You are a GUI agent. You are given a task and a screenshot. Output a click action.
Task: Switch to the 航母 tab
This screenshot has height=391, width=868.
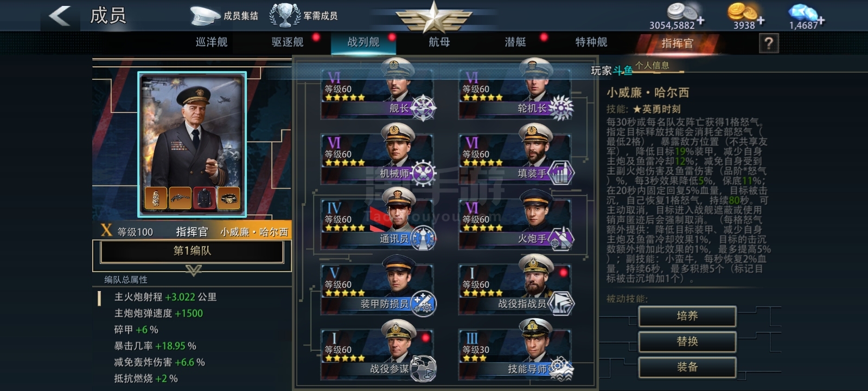point(439,42)
